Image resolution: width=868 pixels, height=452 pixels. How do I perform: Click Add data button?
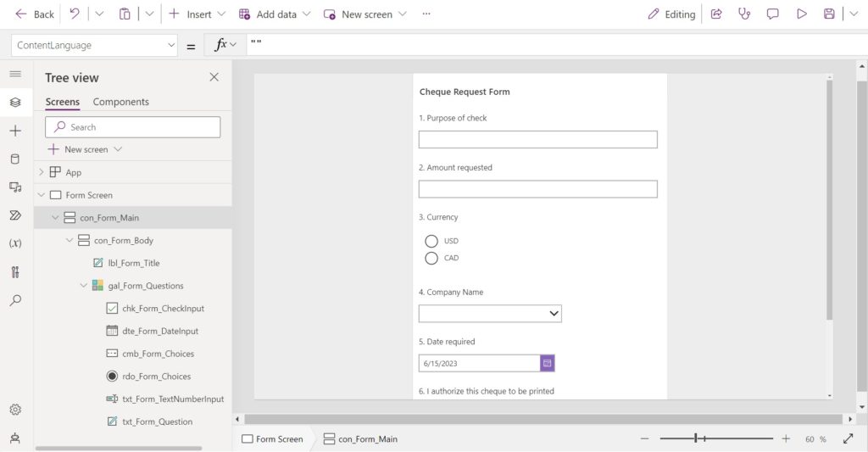275,14
